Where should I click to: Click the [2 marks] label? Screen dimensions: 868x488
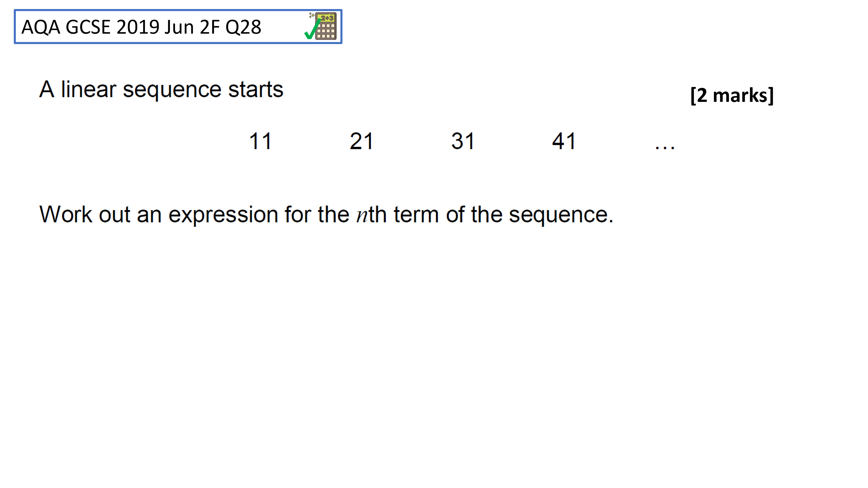[732, 95]
